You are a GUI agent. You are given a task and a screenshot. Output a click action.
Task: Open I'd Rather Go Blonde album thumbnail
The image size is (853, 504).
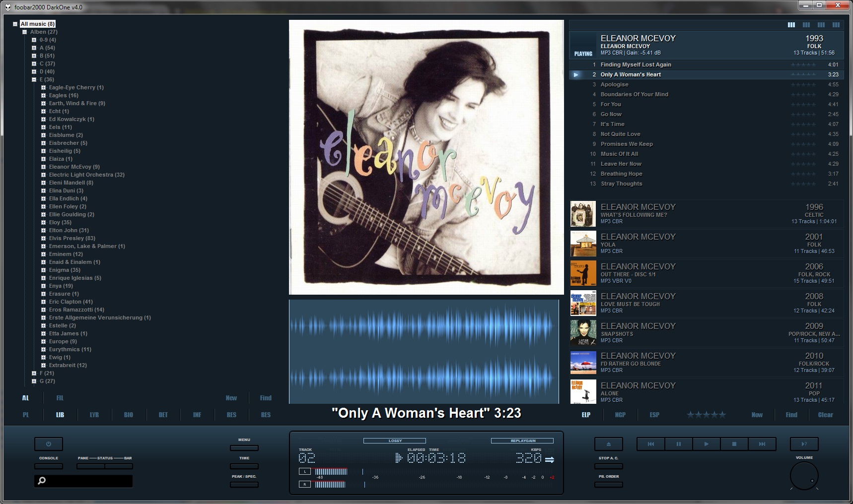point(583,363)
